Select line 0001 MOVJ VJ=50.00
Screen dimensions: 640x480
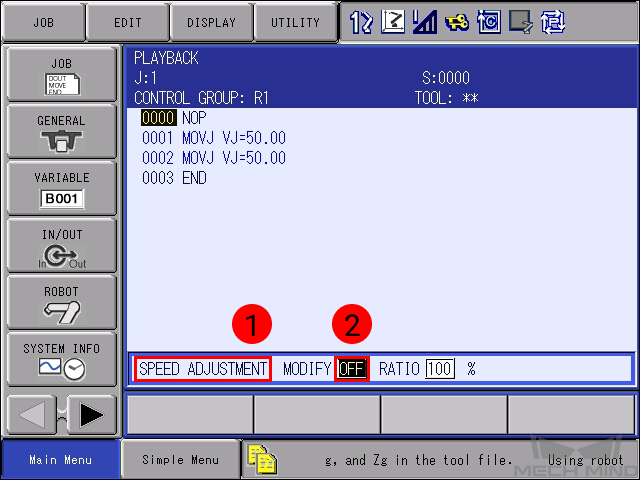tap(214, 138)
